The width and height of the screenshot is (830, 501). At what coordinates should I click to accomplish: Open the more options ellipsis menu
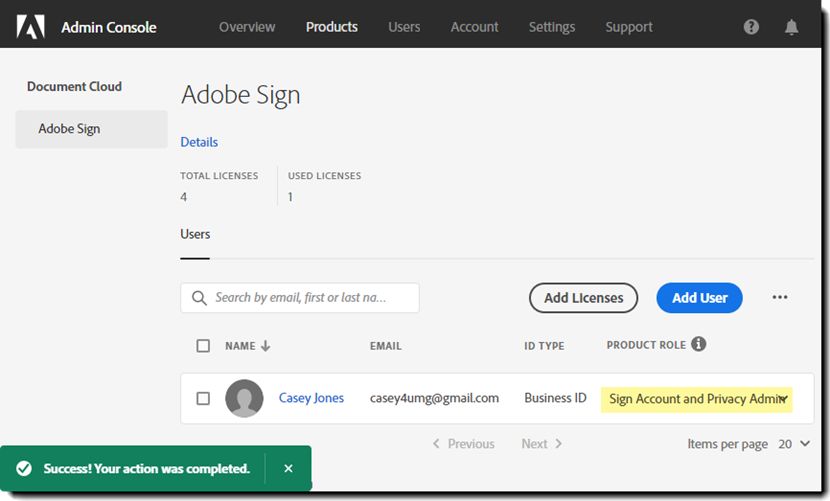click(780, 297)
